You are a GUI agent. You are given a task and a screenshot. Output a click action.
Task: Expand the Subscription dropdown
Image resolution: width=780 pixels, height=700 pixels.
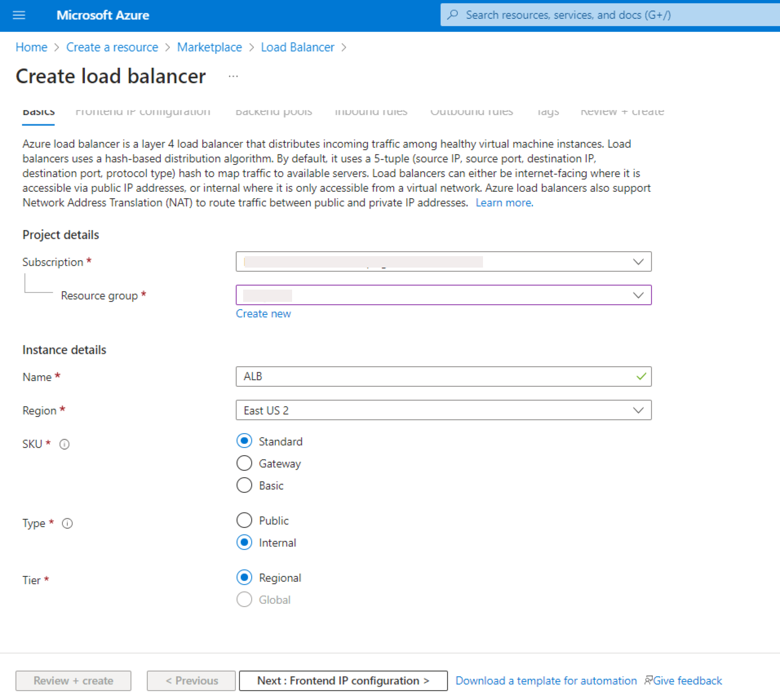[x=443, y=261]
